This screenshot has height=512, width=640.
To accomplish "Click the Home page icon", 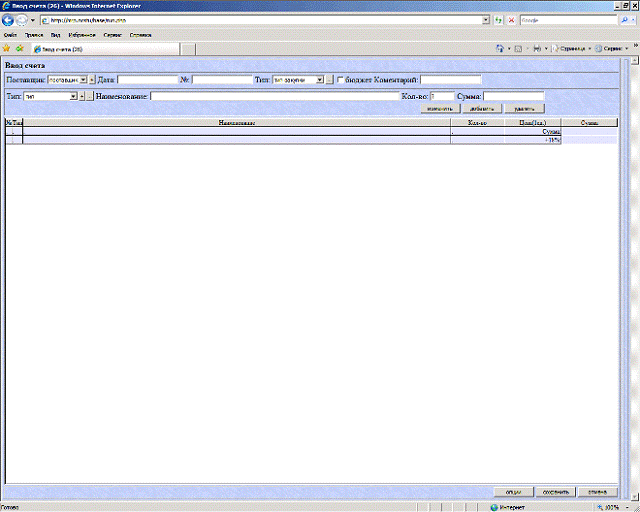I will pos(500,48).
